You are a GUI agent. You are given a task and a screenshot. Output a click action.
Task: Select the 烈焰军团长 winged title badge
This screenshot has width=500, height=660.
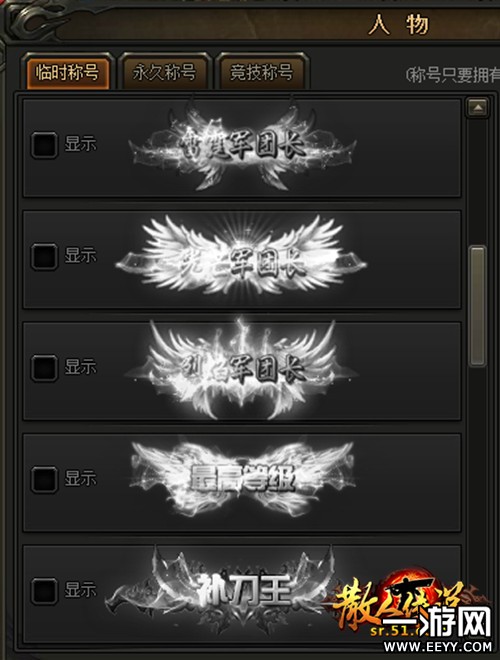pos(242,370)
